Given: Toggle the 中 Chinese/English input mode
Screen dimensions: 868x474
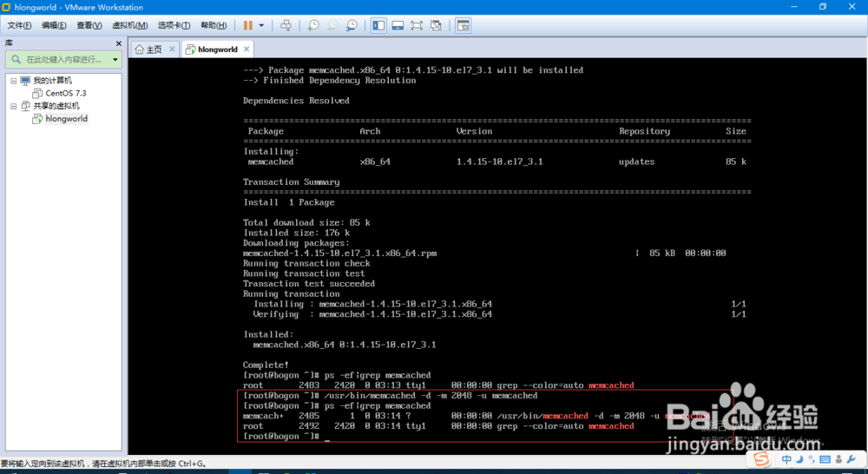Looking at the screenshot, I should (786, 459).
